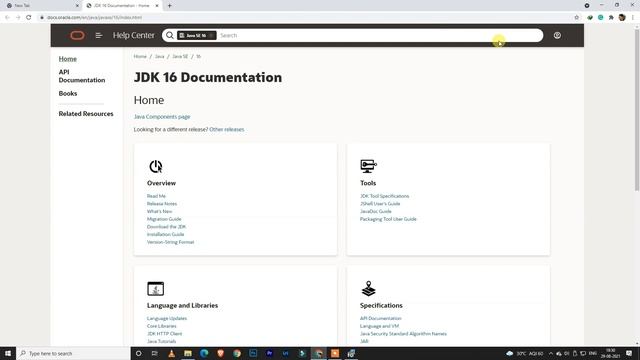Viewport: 640px width, 360px height.
Task: Click the Oracle logo in the header
Action: point(77,36)
